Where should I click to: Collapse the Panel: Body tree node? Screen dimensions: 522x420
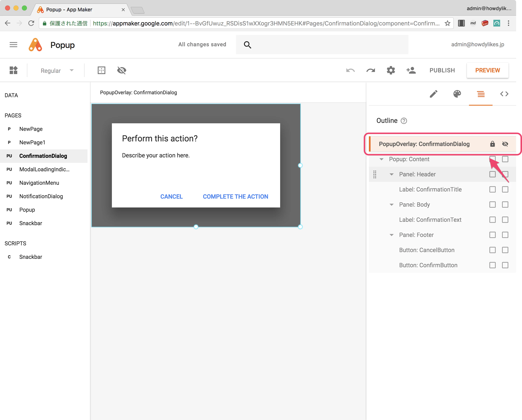coord(392,205)
